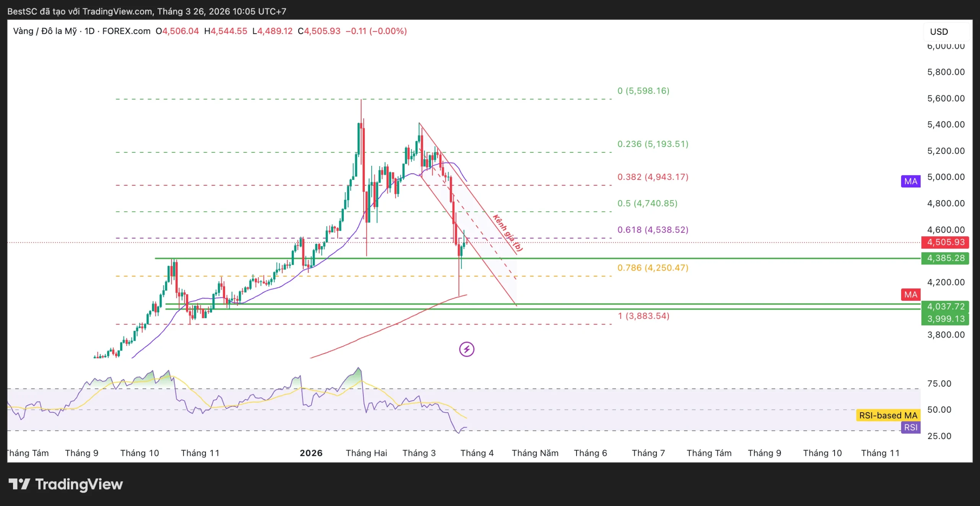Select the green 4,385.28 price level tag

945,258
